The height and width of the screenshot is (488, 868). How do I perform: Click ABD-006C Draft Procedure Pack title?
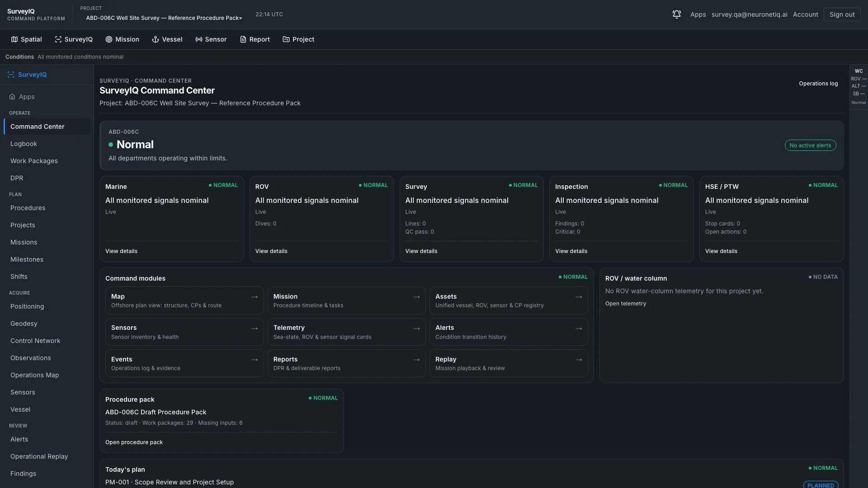coord(156,412)
